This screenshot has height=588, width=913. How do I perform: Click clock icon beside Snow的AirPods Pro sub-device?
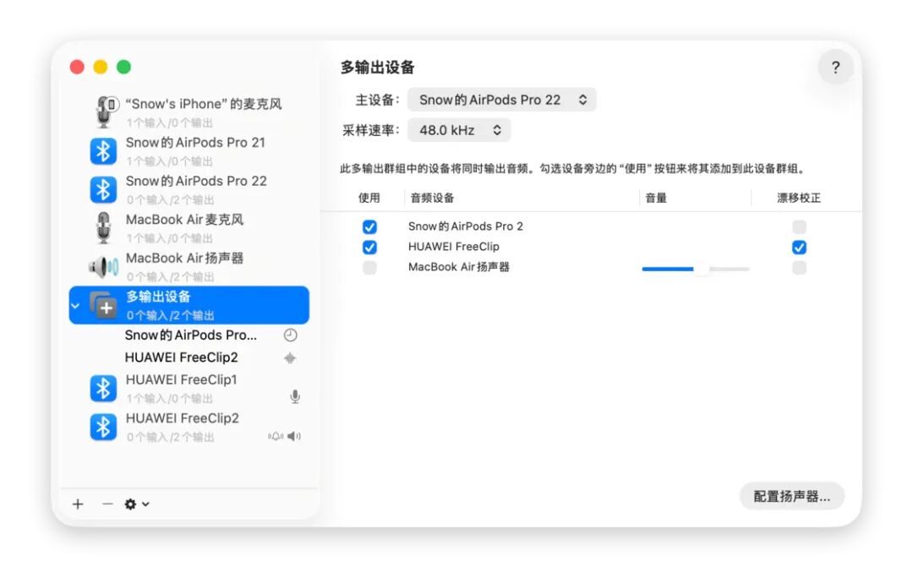[290, 335]
